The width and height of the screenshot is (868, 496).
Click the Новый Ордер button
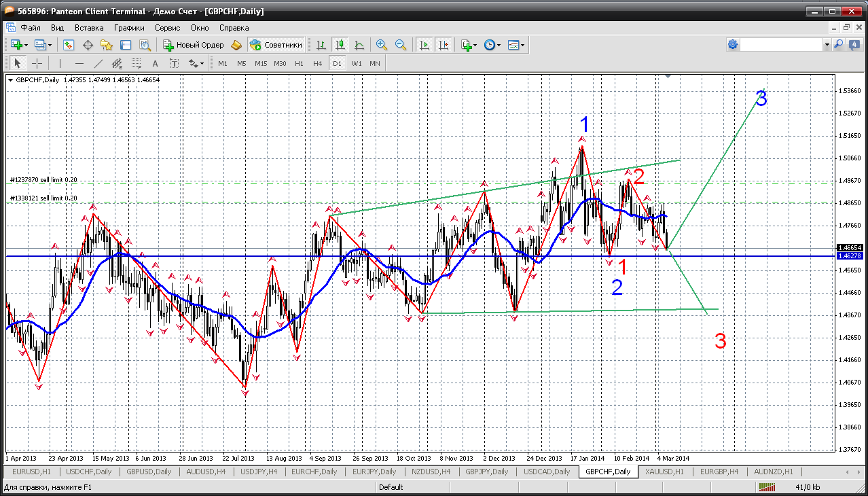point(194,45)
